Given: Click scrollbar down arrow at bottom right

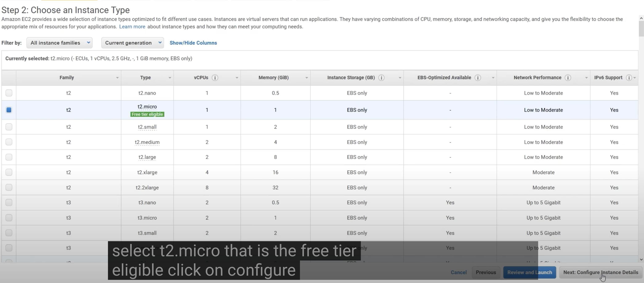Looking at the screenshot, I should (x=641, y=259).
